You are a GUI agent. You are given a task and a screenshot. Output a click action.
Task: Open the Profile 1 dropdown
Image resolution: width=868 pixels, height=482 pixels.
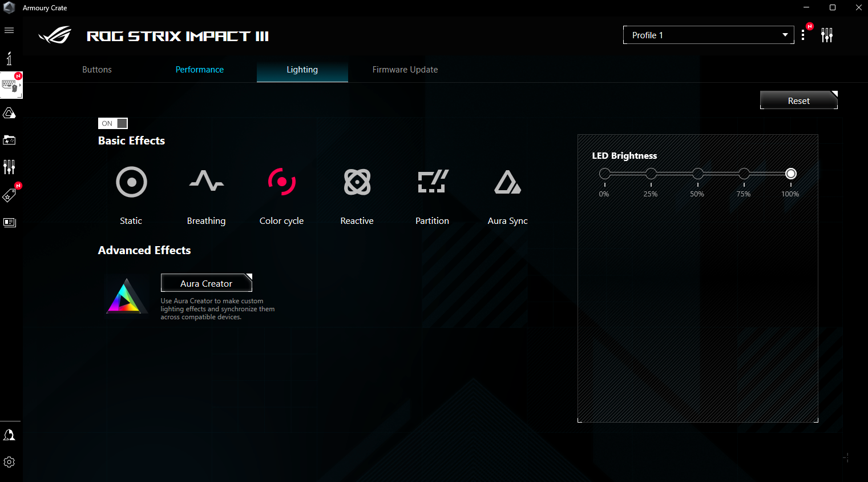click(708, 35)
